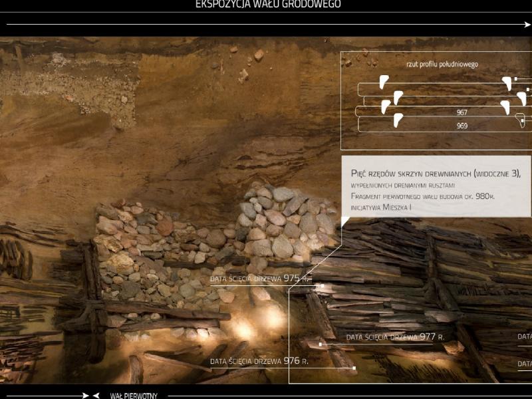Screen dimensions: 532x399
Task: Click the right-pointing arrow before 'Wał pierwotny'
Action: [84, 395]
